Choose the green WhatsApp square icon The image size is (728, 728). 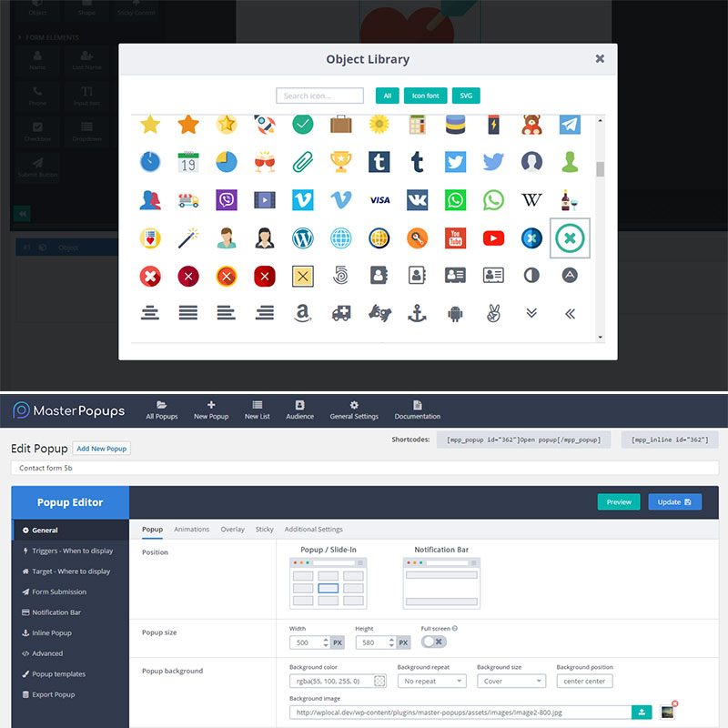[x=456, y=200]
